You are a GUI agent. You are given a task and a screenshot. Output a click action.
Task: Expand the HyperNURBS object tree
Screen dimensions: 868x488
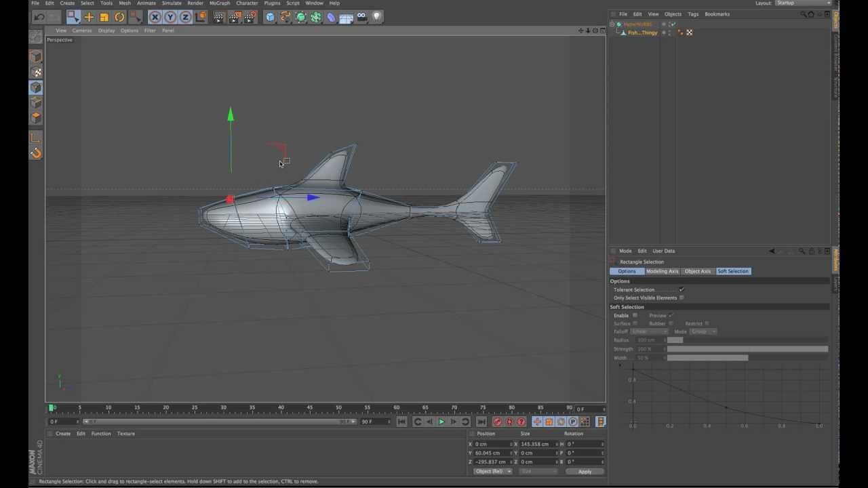(612, 24)
